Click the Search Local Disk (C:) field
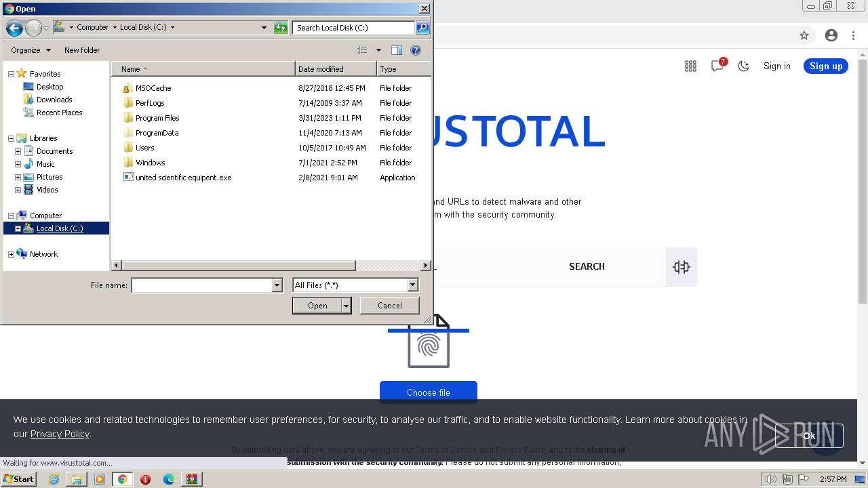The width and height of the screenshot is (868, 488). click(x=354, y=28)
